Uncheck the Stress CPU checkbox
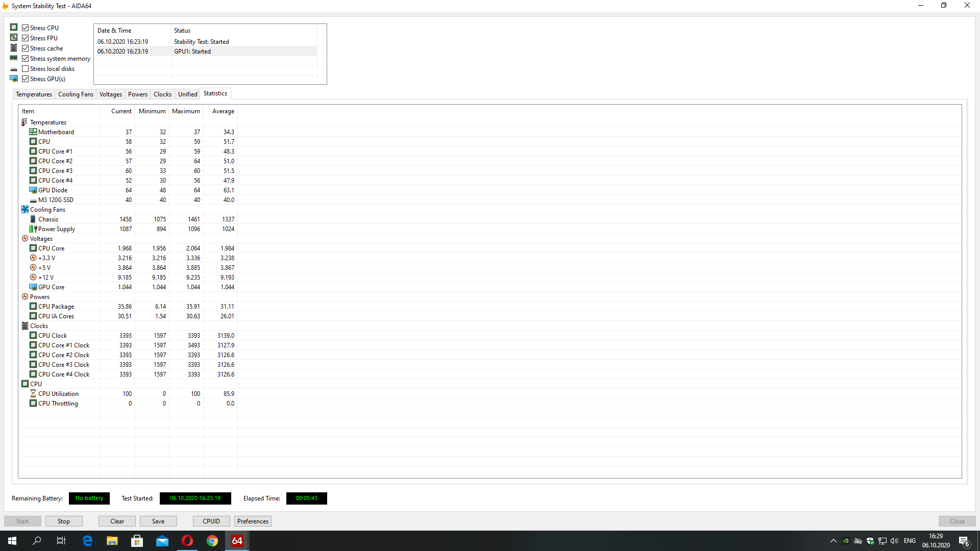 [x=25, y=28]
